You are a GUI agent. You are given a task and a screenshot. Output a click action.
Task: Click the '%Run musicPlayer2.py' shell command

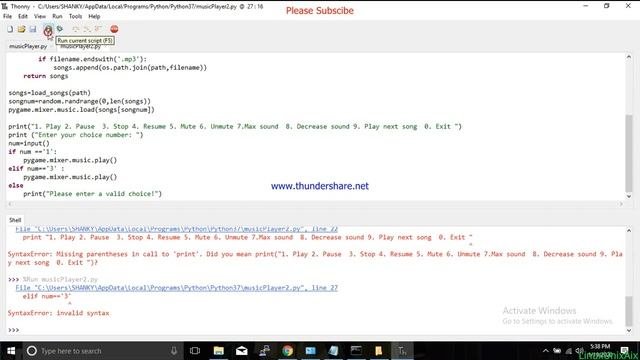point(60,280)
